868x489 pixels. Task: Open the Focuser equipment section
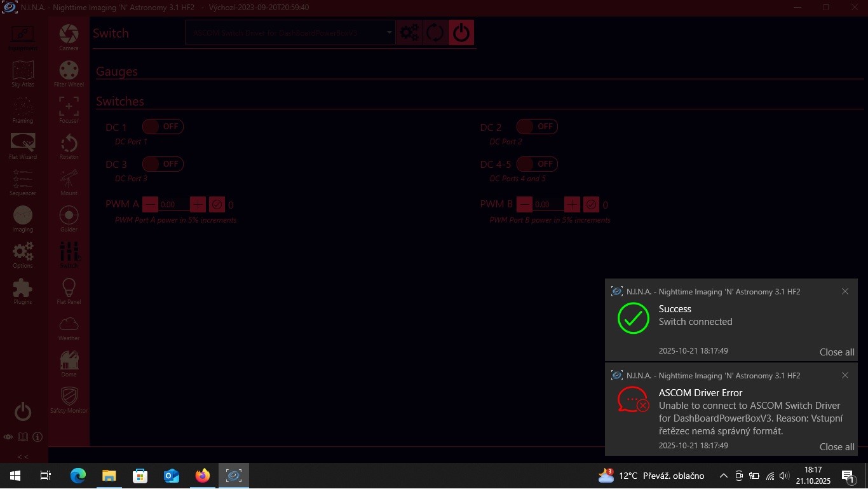69,109
